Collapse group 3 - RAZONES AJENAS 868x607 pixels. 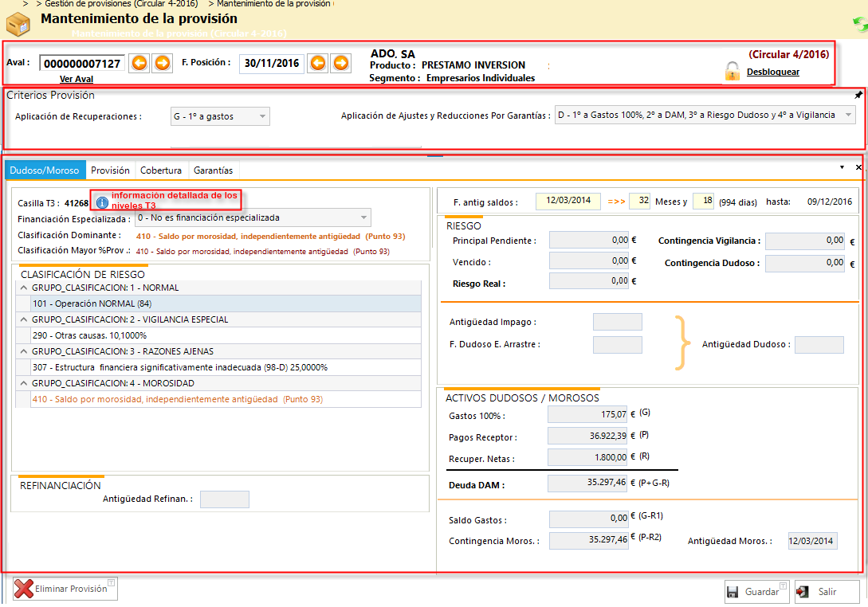coord(24,351)
